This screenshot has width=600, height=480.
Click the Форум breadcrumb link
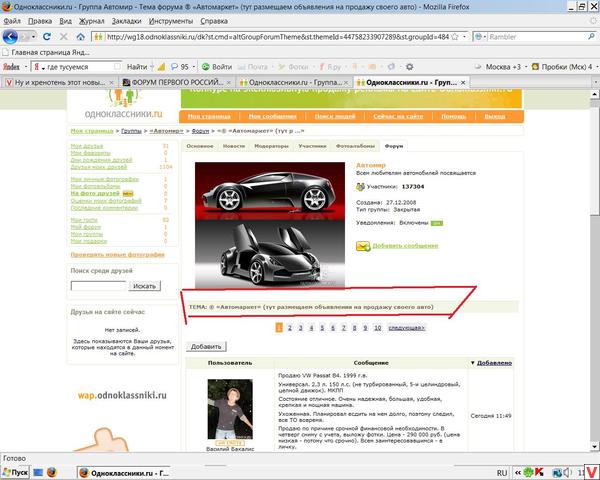(200, 131)
